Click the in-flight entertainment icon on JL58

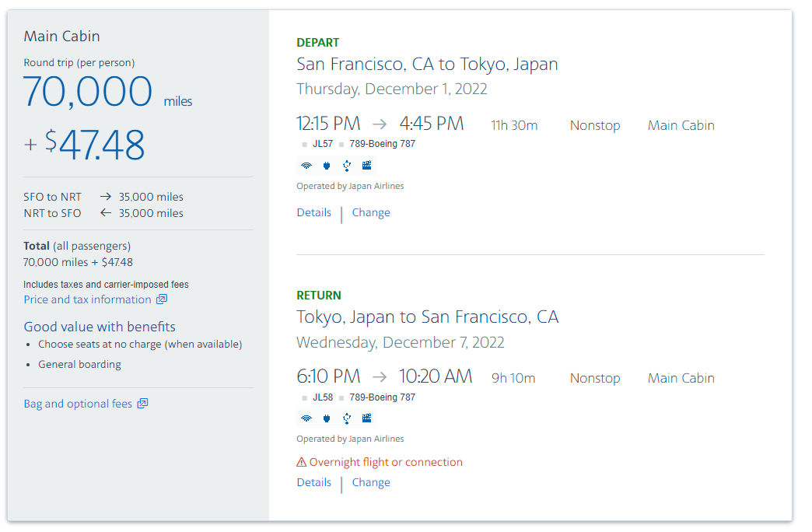point(367,418)
